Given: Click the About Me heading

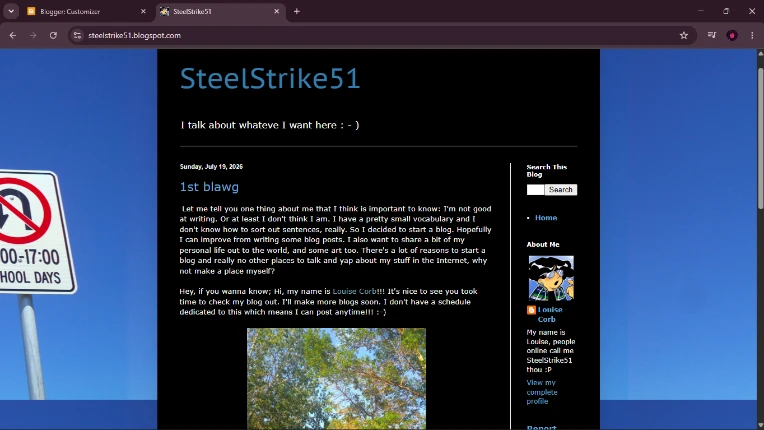Looking at the screenshot, I should [543, 244].
